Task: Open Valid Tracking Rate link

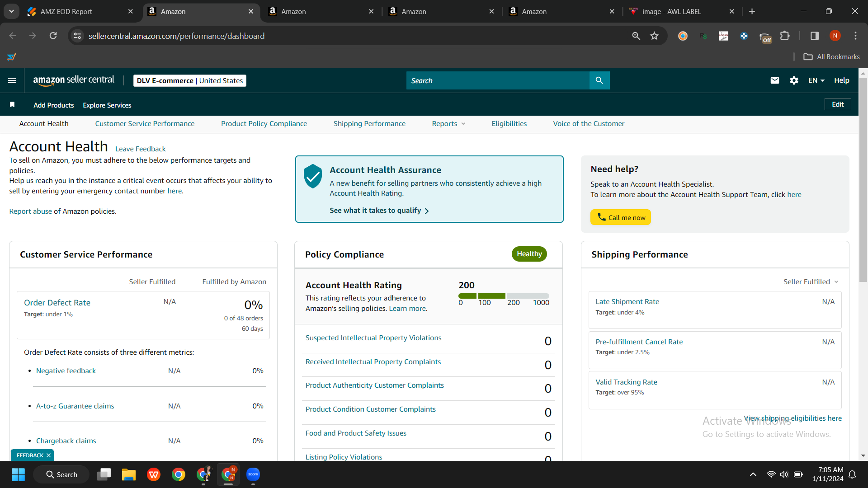Action: 626,382
